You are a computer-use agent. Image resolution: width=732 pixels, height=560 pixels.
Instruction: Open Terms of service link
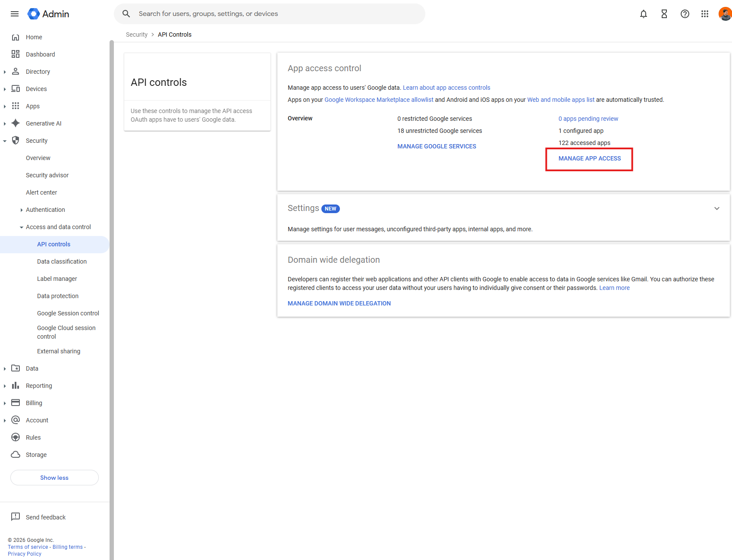(28, 547)
